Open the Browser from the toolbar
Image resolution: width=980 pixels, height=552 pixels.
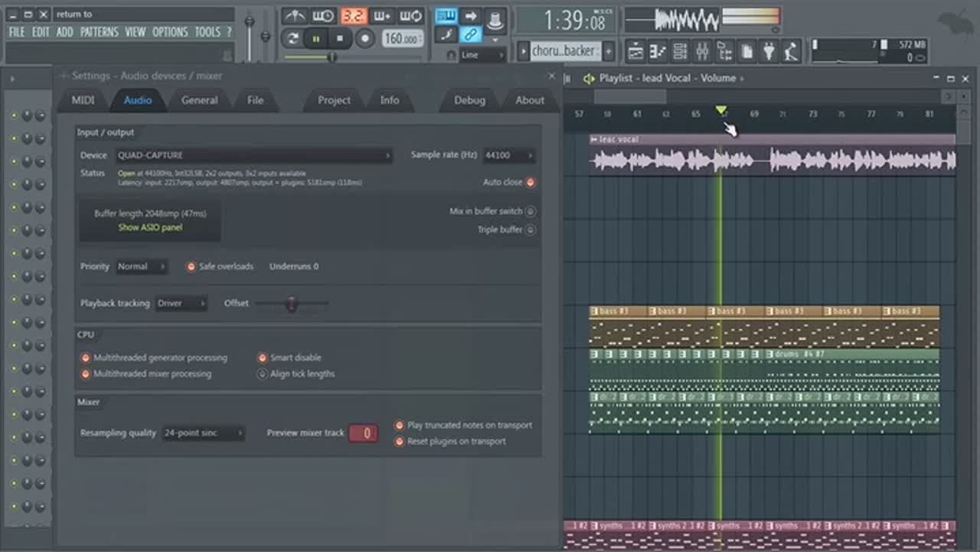click(x=724, y=51)
